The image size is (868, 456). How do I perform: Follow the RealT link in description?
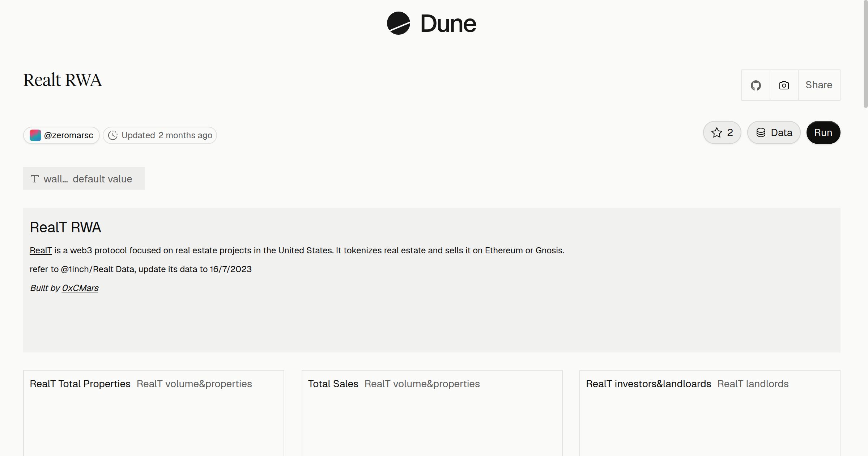(x=41, y=250)
